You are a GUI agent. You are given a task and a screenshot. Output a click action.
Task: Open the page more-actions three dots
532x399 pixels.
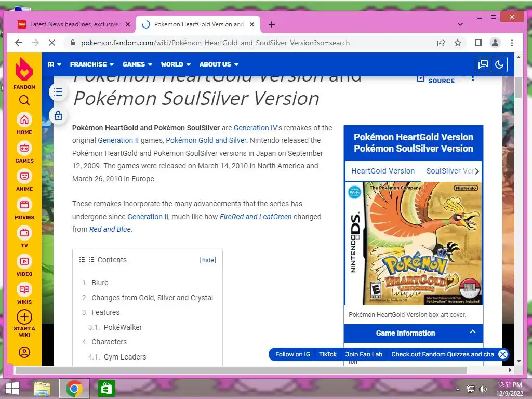coord(473,79)
